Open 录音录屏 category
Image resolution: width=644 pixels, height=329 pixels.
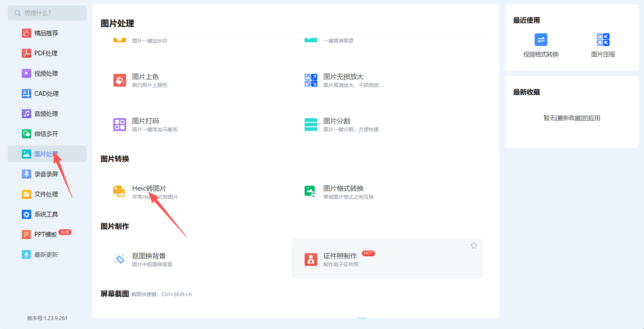(x=47, y=174)
